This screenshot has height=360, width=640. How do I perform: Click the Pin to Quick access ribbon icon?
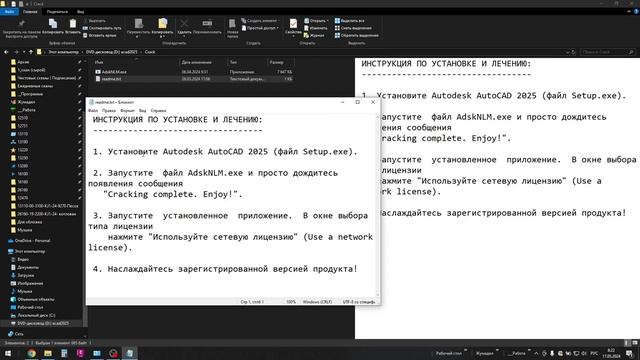click(21, 24)
